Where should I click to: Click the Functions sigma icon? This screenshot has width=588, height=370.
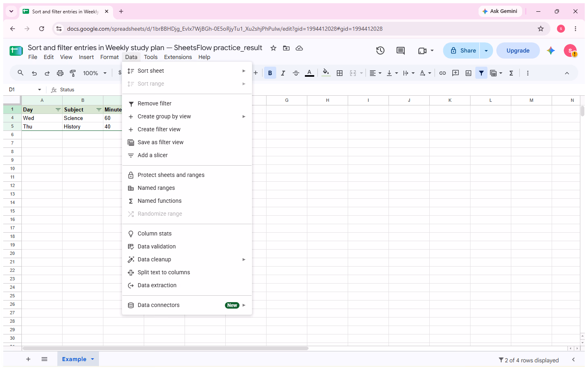[x=511, y=73]
